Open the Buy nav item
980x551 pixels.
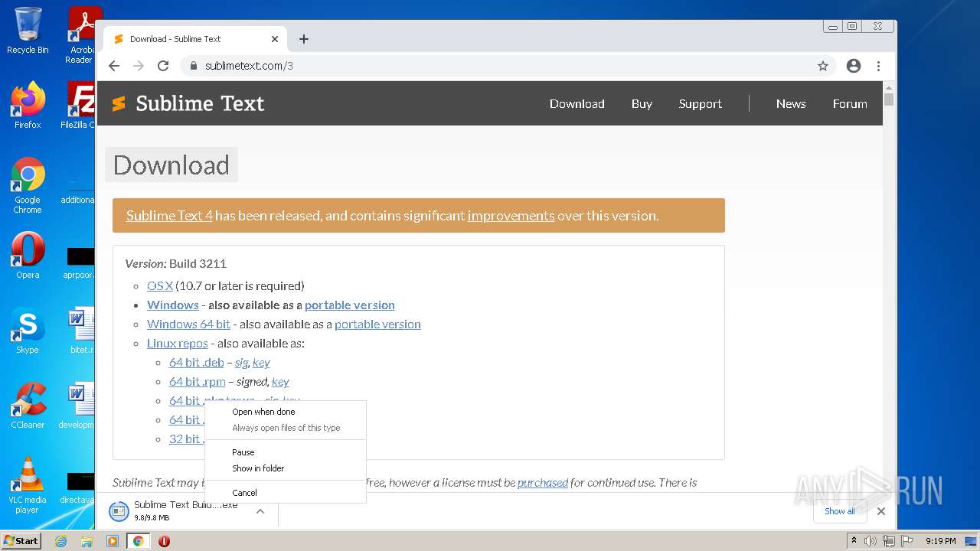pyautogui.click(x=642, y=103)
